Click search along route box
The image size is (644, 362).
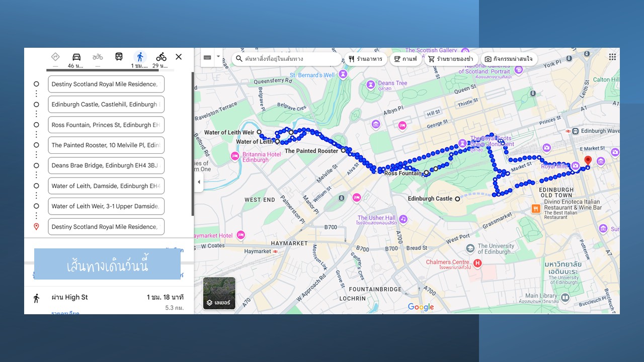(x=287, y=59)
